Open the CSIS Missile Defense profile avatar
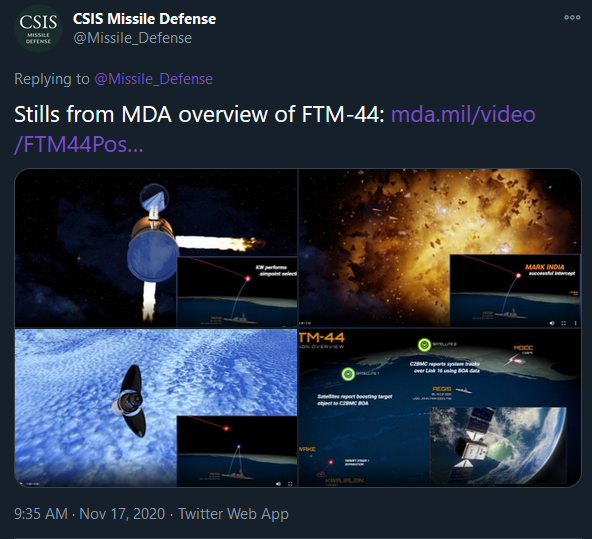The width and height of the screenshot is (592, 539). 38,29
